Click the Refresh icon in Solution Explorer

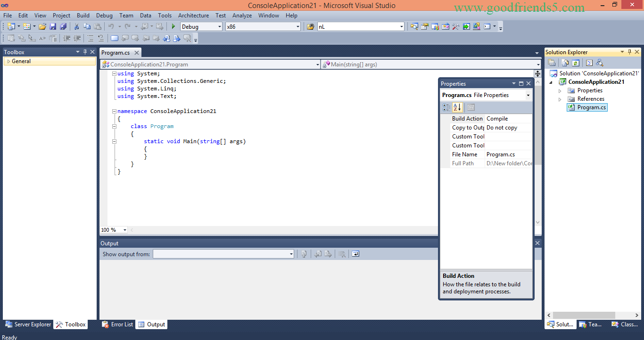point(576,62)
